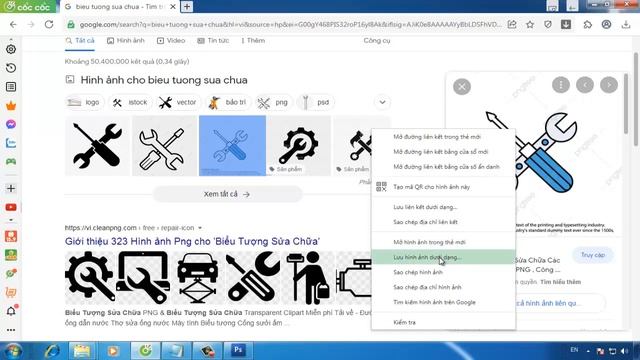
Task: Expand more image filter chips
Action: coord(382,102)
